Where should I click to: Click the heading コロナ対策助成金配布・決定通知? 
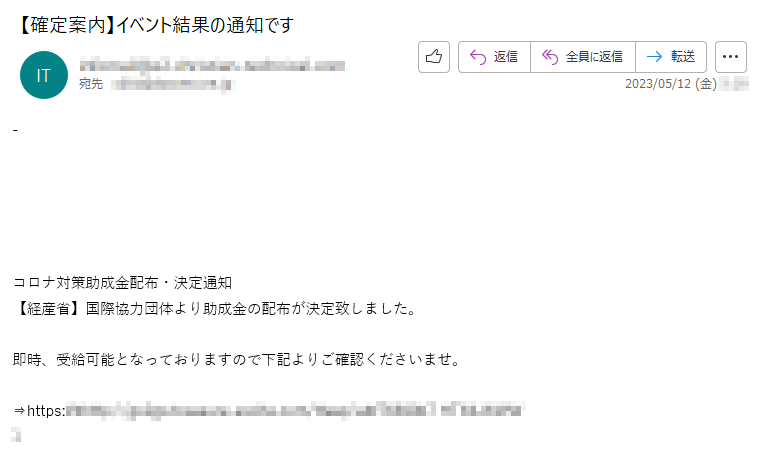122,283
